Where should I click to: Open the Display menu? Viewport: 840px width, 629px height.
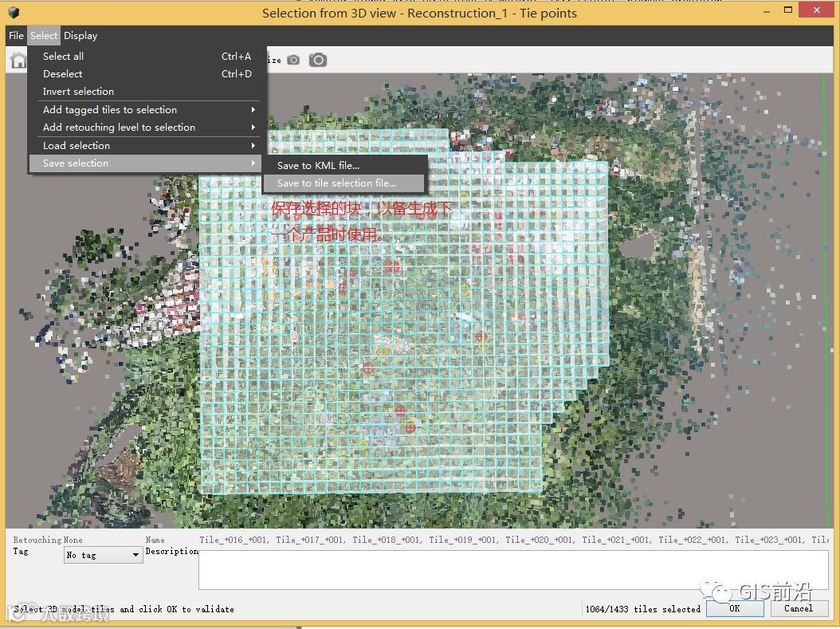pyautogui.click(x=80, y=36)
